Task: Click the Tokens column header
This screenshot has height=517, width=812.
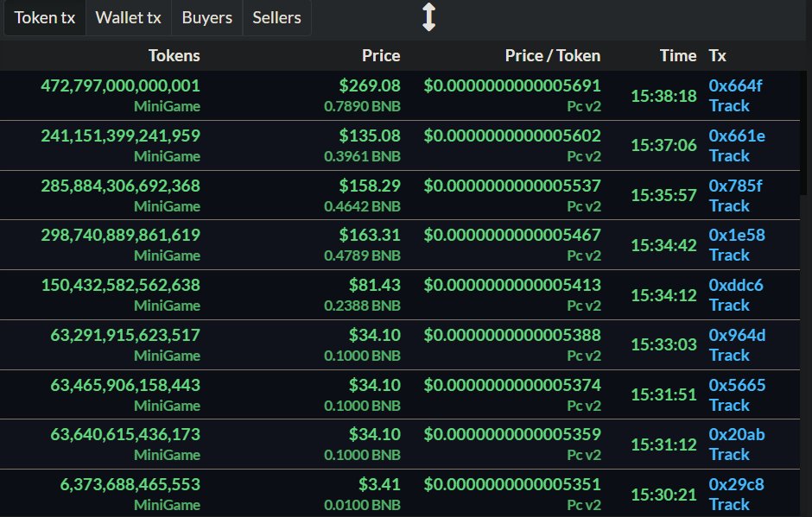Action: pos(174,55)
